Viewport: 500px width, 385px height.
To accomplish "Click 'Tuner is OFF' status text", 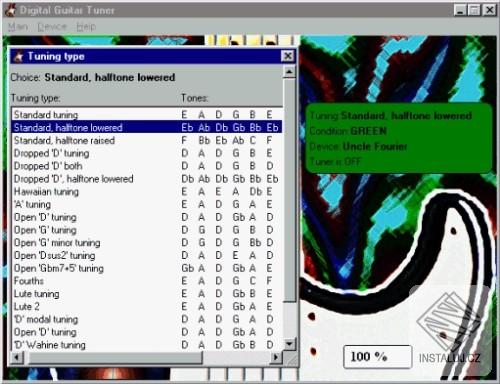I will 335,162.
